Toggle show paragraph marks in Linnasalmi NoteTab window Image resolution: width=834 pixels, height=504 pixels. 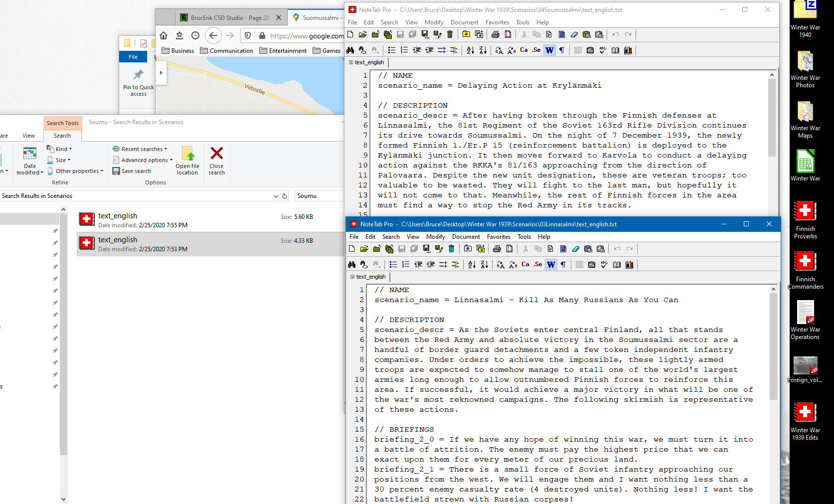tap(563, 265)
